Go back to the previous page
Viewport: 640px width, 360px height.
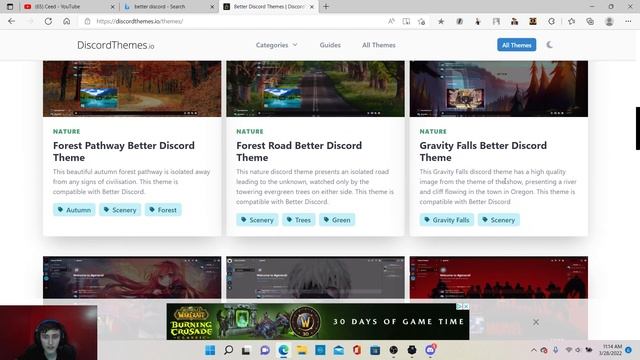[x=11, y=21]
